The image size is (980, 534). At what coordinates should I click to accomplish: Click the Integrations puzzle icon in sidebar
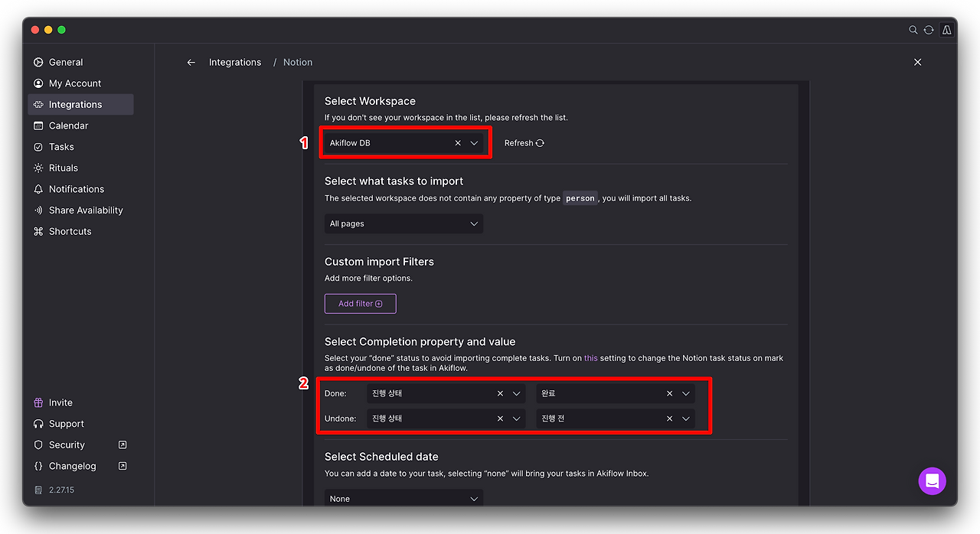[x=38, y=105]
